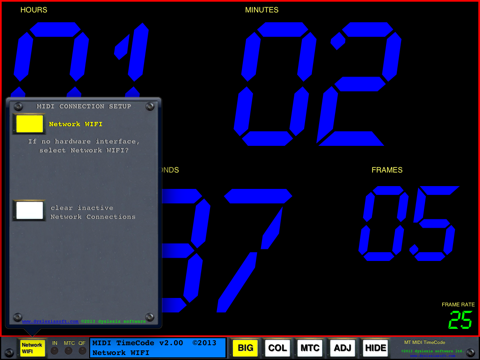480x360 pixels.
Task: Click the yellow Network WIFI text label in panel
Action: [x=76, y=124]
